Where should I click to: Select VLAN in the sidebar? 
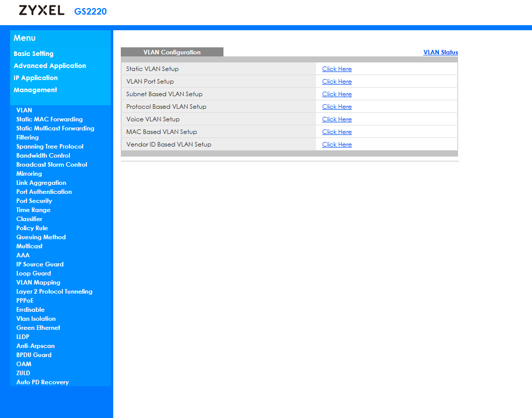click(24, 110)
